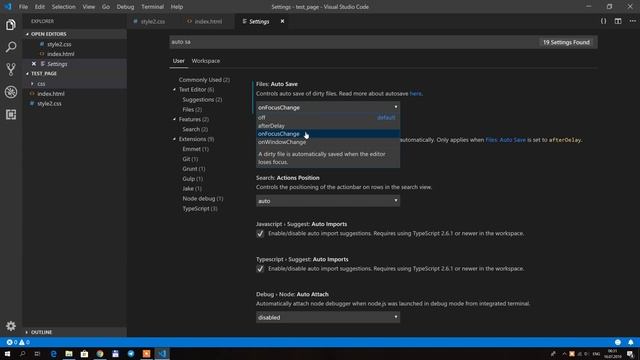
Task: Open Windows Action Center icon
Action: pyautogui.click(x=631, y=353)
